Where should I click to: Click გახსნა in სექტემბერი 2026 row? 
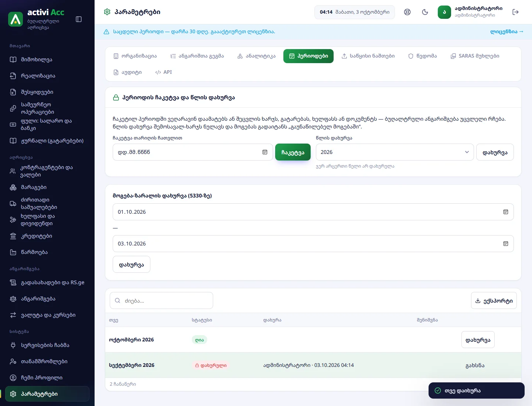475,365
